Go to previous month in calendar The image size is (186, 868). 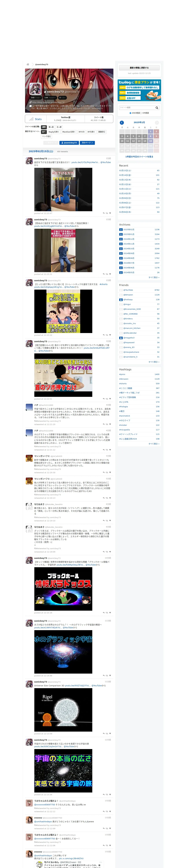122,123
